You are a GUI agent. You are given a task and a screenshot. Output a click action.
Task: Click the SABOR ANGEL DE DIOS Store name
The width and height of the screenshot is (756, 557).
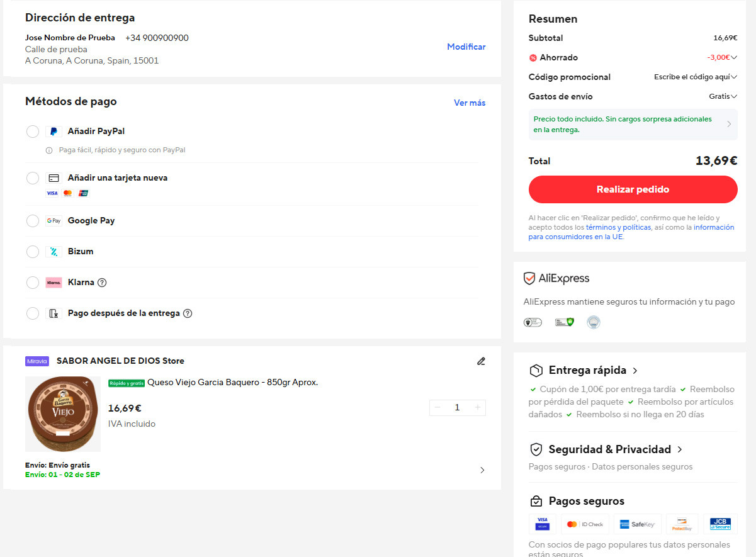[120, 361]
